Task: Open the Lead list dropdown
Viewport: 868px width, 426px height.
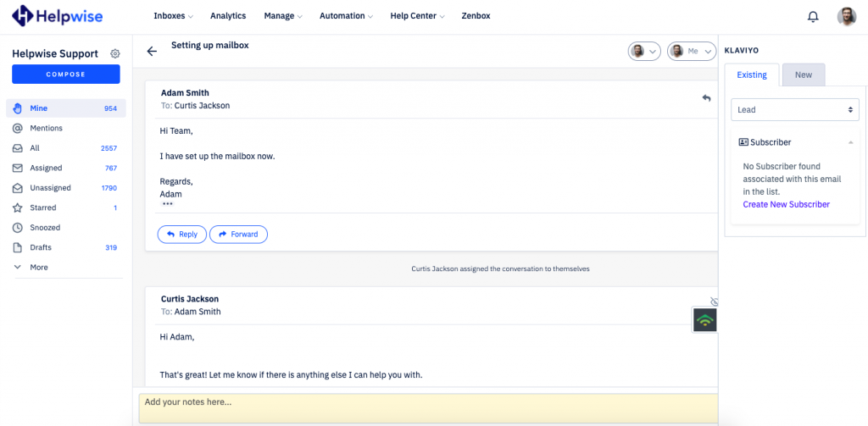Action: pyautogui.click(x=794, y=109)
